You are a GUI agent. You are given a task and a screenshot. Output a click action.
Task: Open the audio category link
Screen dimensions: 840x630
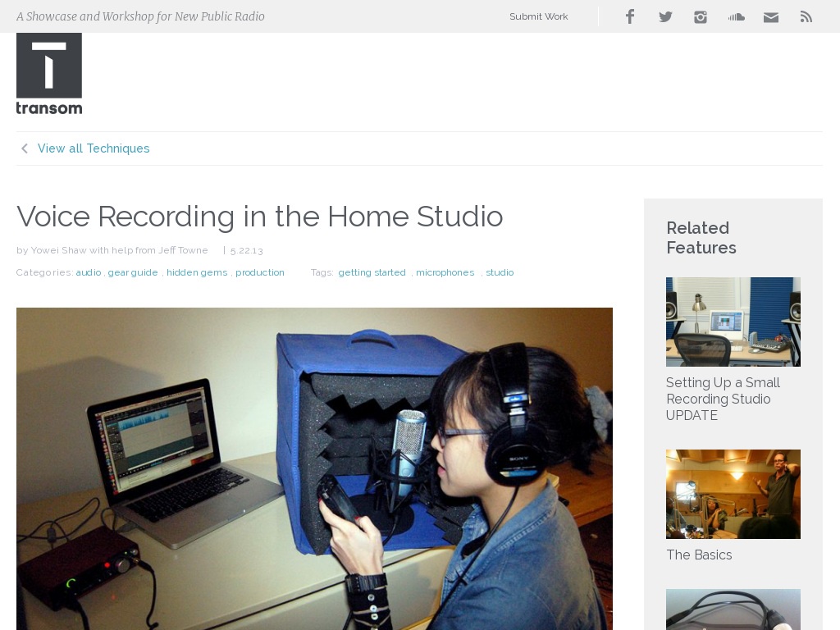[x=89, y=272]
